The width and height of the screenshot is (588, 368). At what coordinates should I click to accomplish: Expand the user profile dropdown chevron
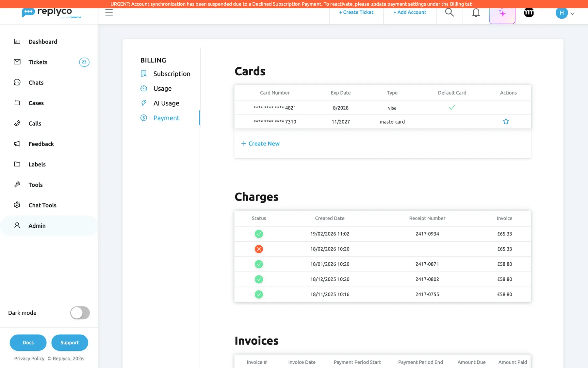(x=572, y=13)
